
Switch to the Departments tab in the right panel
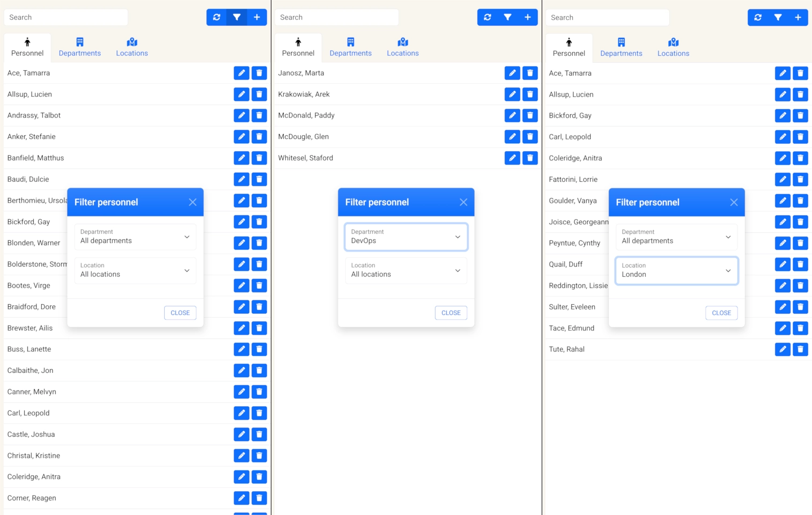point(621,48)
